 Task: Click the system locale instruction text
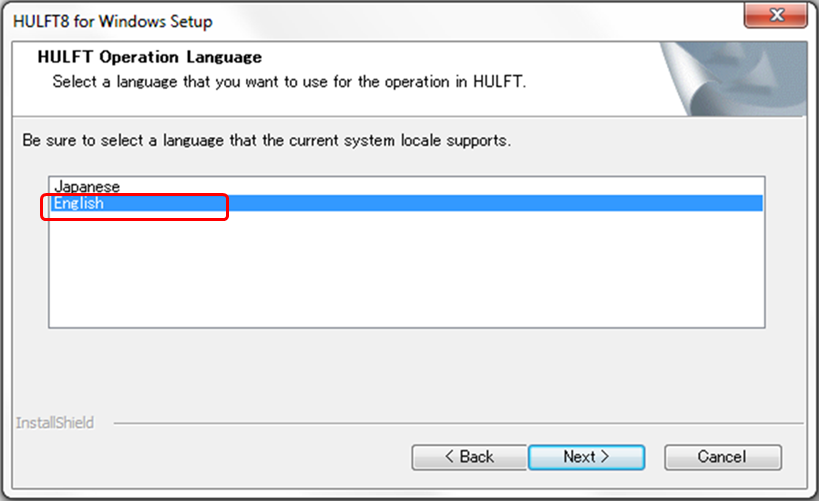pos(267,141)
